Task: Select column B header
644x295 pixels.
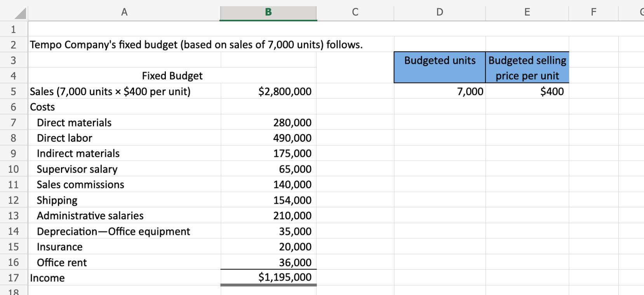Action: [268, 12]
